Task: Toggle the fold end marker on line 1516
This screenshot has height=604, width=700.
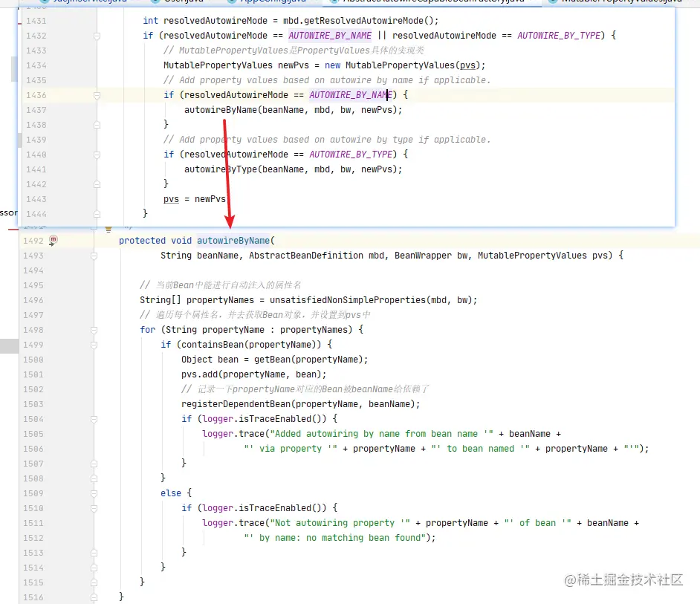Action: 94,597
